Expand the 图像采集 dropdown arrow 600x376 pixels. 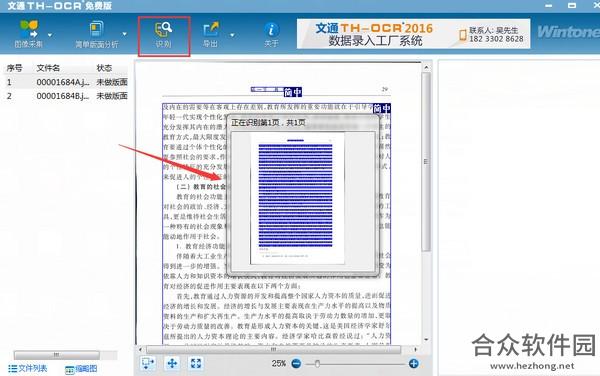pos(50,35)
